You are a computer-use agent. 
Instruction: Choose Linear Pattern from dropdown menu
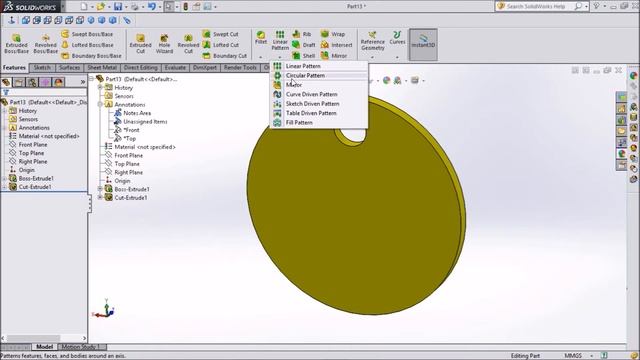(319, 66)
